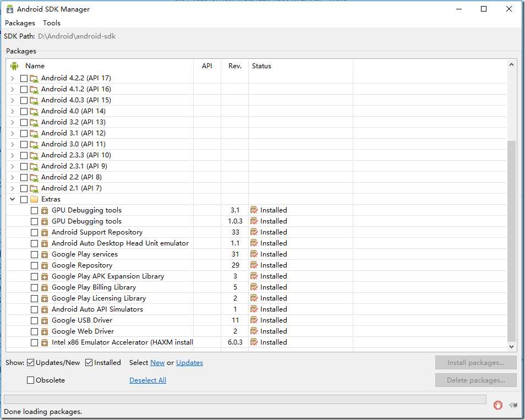Viewport: 525px width, 420px height.
Task: Click the loading progress bar
Action: pyautogui.click(x=245, y=399)
